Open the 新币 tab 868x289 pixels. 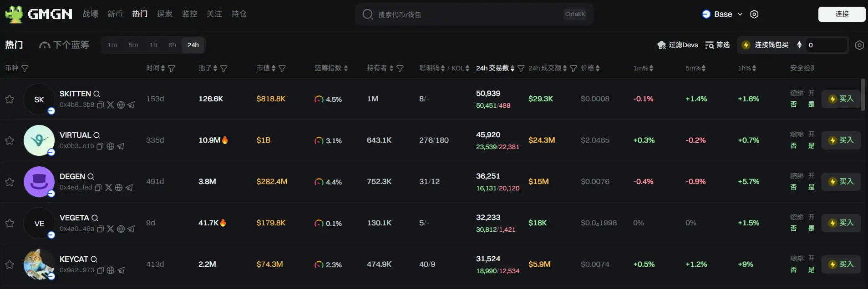[x=115, y=14]
